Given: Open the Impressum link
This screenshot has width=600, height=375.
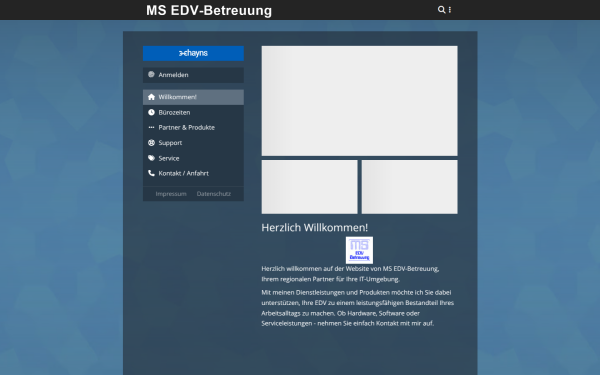Looking at the screenshot, I should (171, 194).
